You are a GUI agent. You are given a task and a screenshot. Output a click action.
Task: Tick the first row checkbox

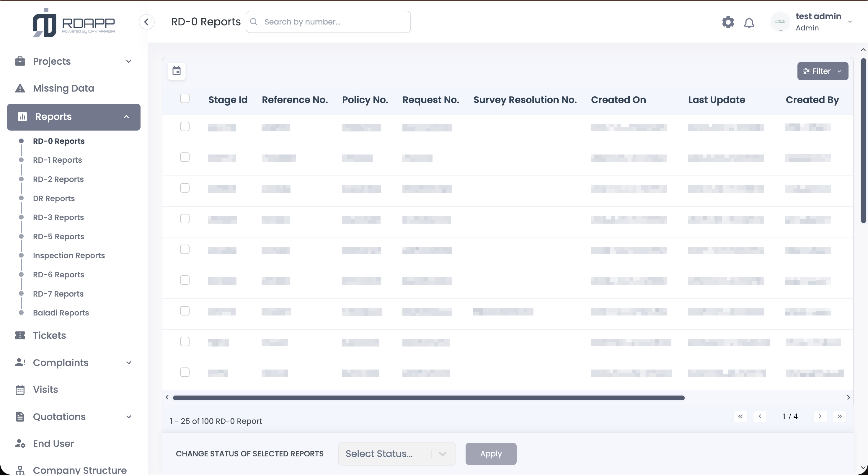[185, 126]
